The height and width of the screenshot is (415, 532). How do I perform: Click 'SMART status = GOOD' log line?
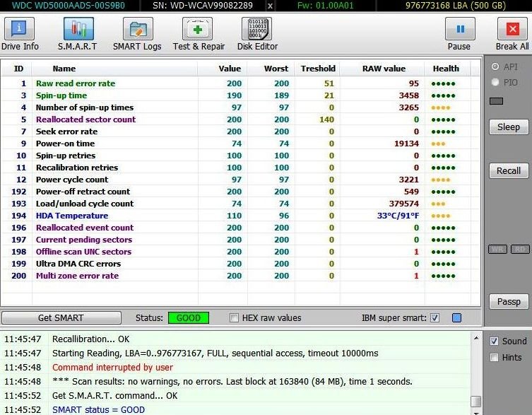point(98,410)
